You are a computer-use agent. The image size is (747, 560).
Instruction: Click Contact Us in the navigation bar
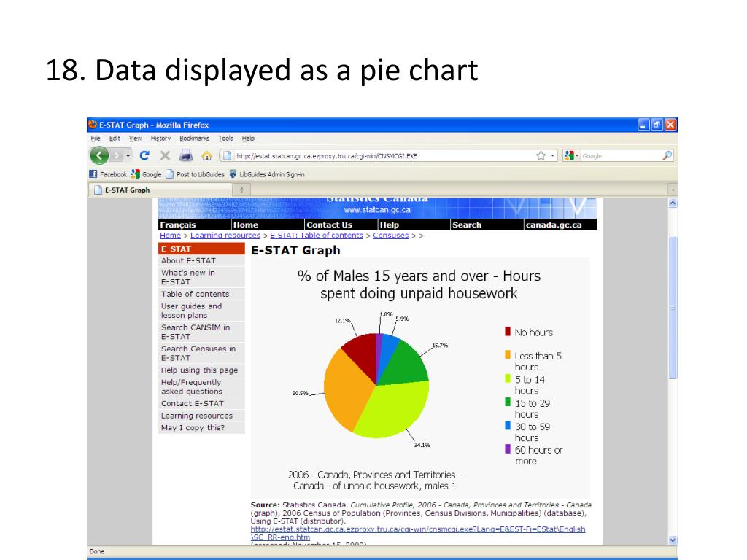tap(329, 225)
